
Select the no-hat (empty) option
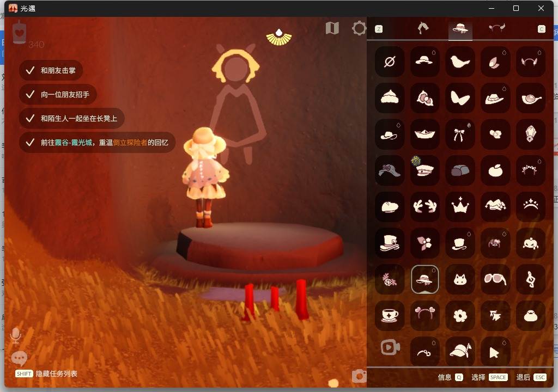(390, 62)
